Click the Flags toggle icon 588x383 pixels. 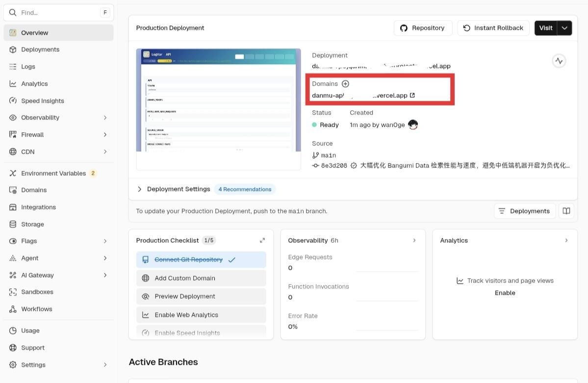click(13, 241)
